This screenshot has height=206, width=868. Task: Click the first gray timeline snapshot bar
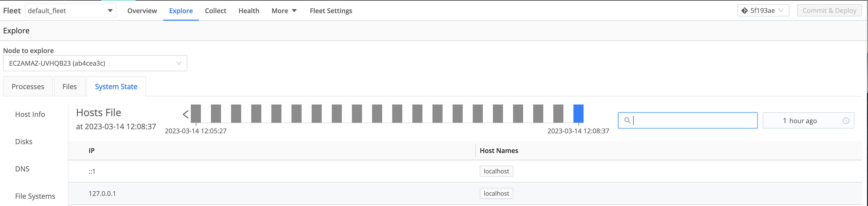coord(196,114)
